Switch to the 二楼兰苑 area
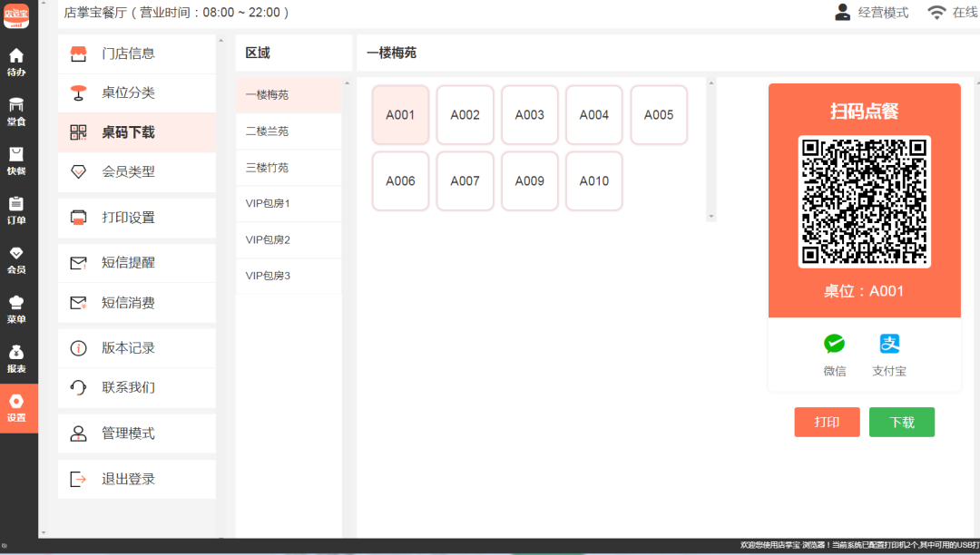 (289, 131)
